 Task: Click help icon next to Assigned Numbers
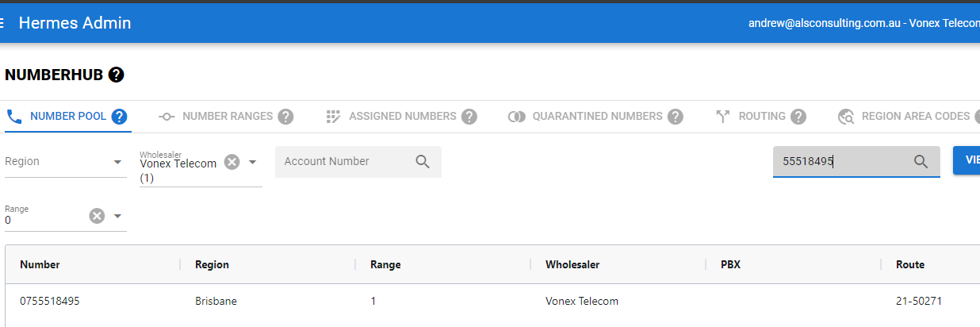click(x=469, y=117)
